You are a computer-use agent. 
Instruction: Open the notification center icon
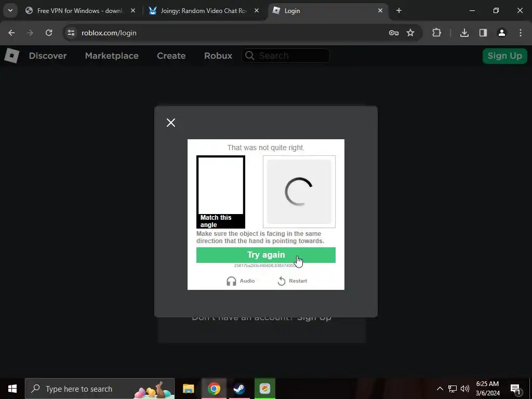[515, 389]
